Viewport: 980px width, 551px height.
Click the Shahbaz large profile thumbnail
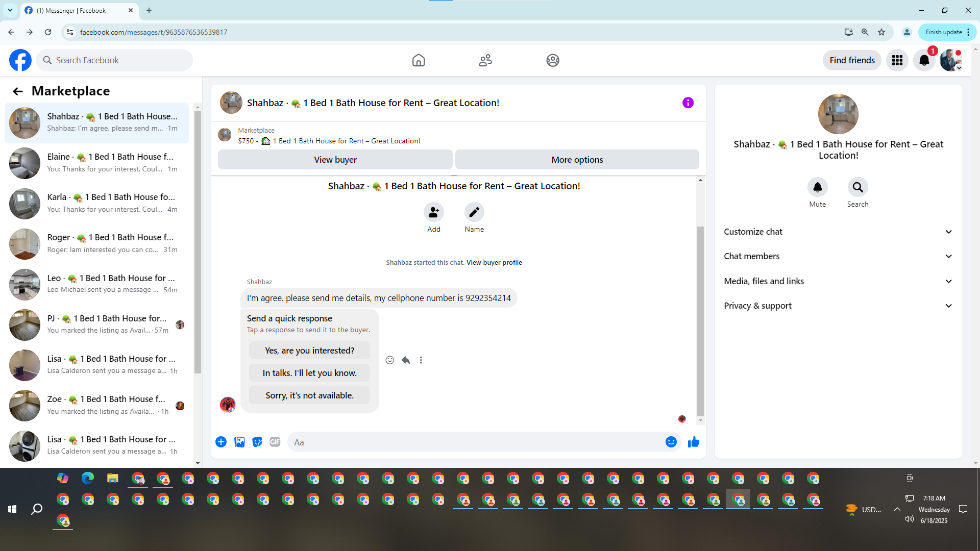pyautogui.click(x=838, y=114)
